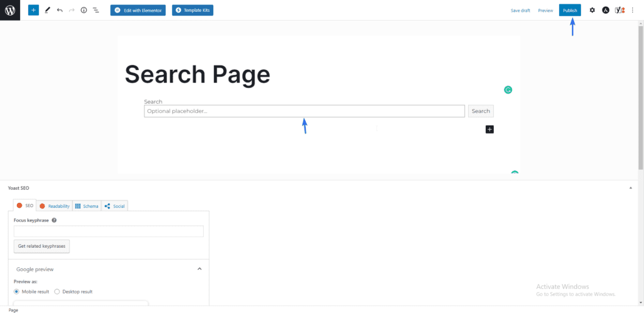Screen dimensions: 644x314
Task: Switch to the Schema tab
Action: pyautogui.click(x=87, y=206)
